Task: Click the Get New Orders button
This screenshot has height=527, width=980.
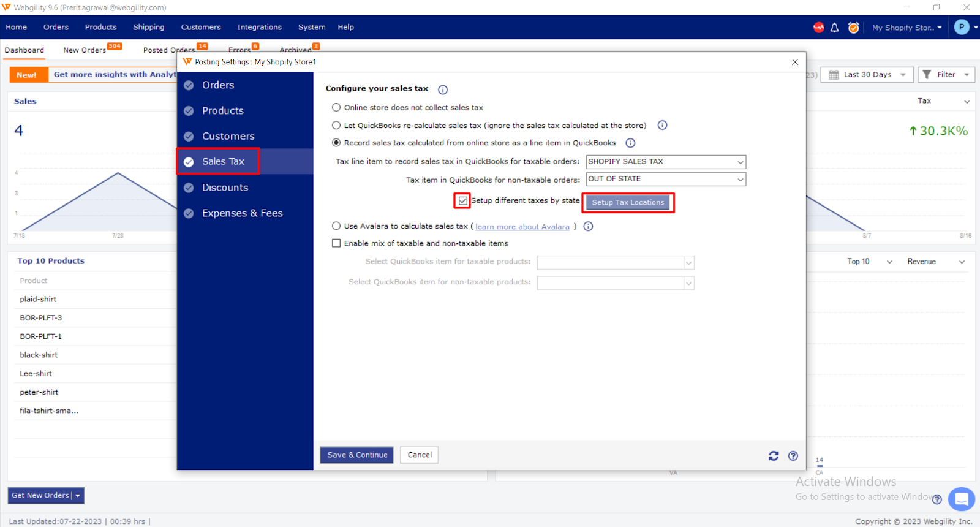Action: [40, 496]
